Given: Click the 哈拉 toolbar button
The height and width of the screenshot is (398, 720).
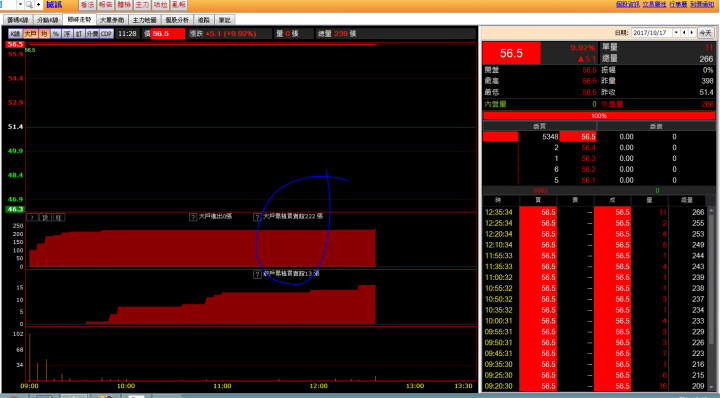Looking at the screenshot, I should coord(160,5).
